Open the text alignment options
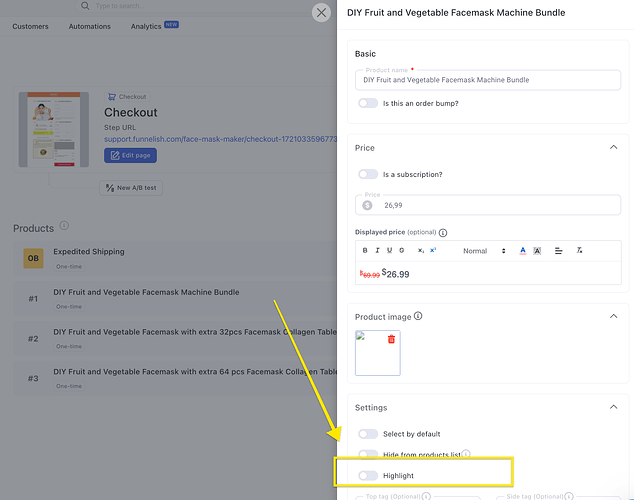Viewport: 634px width, 500px height. [x=558, y=251]
